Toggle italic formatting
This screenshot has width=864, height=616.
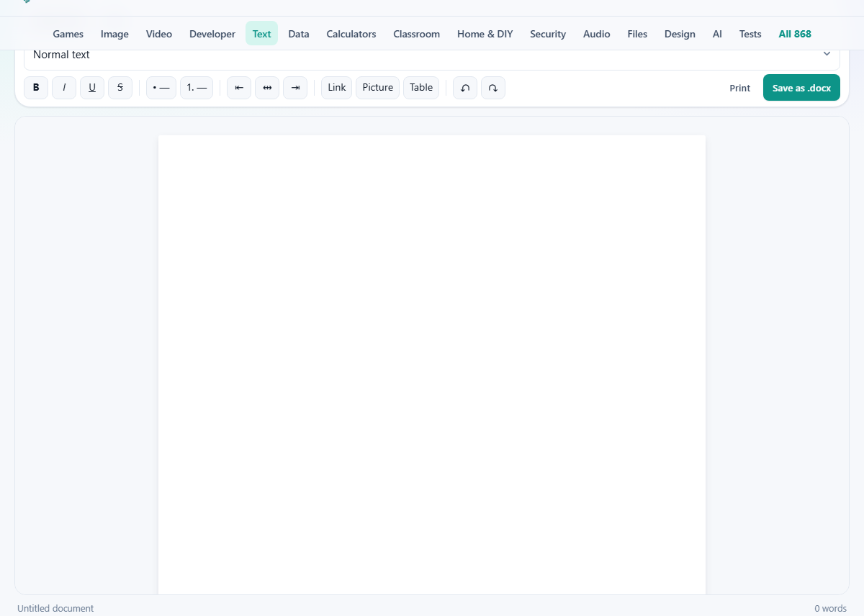(x=64, y=88)
